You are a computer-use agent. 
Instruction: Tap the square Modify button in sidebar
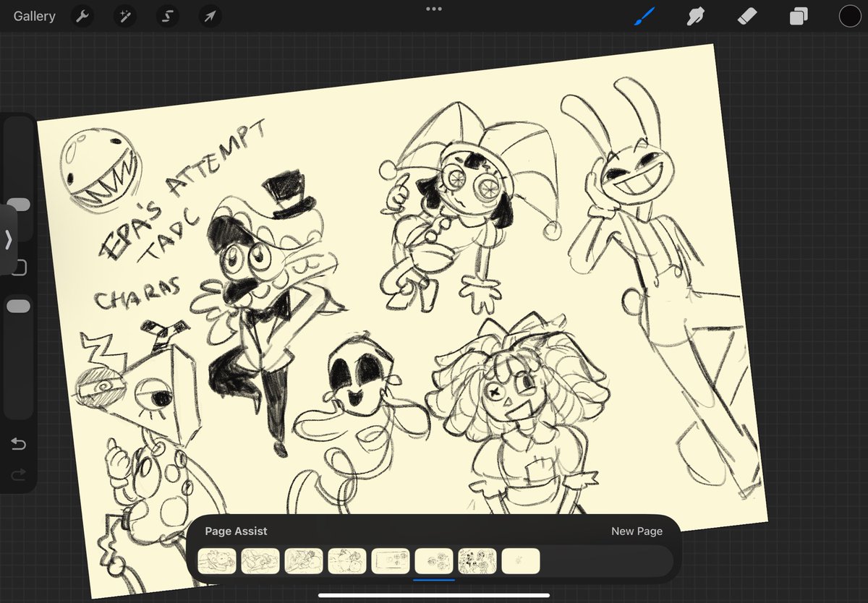tap(20, 268)
